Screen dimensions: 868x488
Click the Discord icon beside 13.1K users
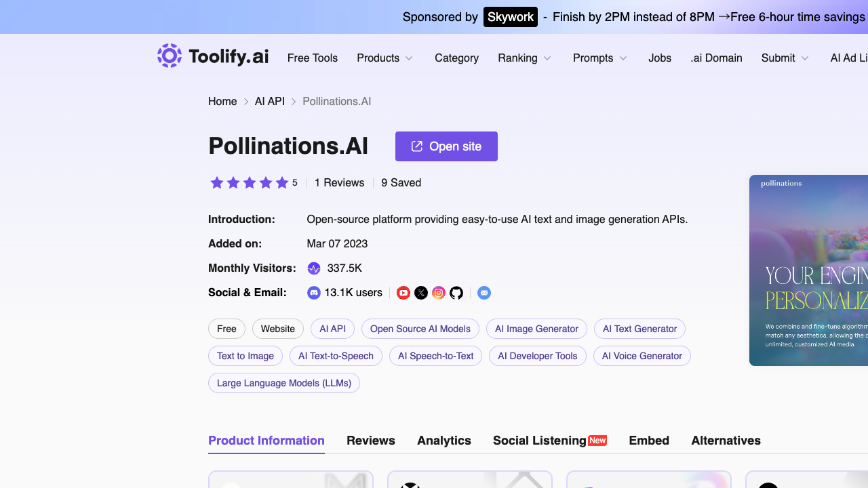point(314,293)
